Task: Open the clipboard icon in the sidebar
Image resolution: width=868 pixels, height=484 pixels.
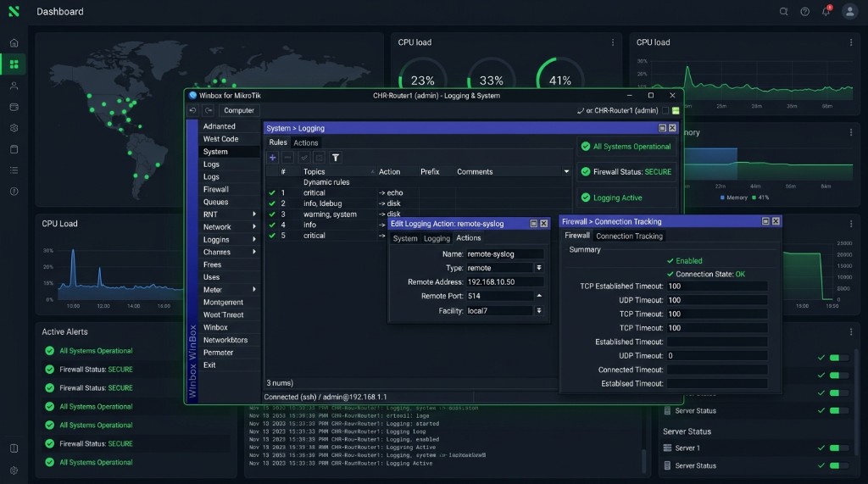Action: tap(14, 149)
